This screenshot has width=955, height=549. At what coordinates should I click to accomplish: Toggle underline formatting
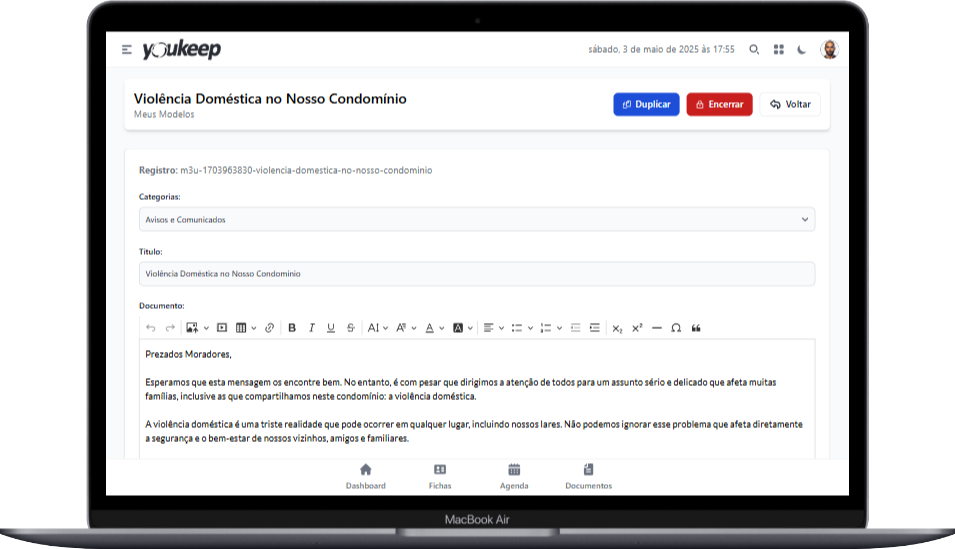331,328
